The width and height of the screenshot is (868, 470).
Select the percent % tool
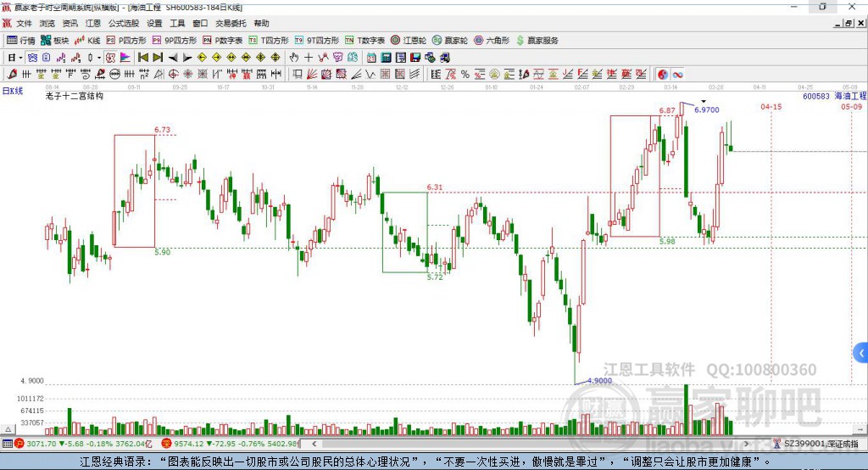(465, 75)
